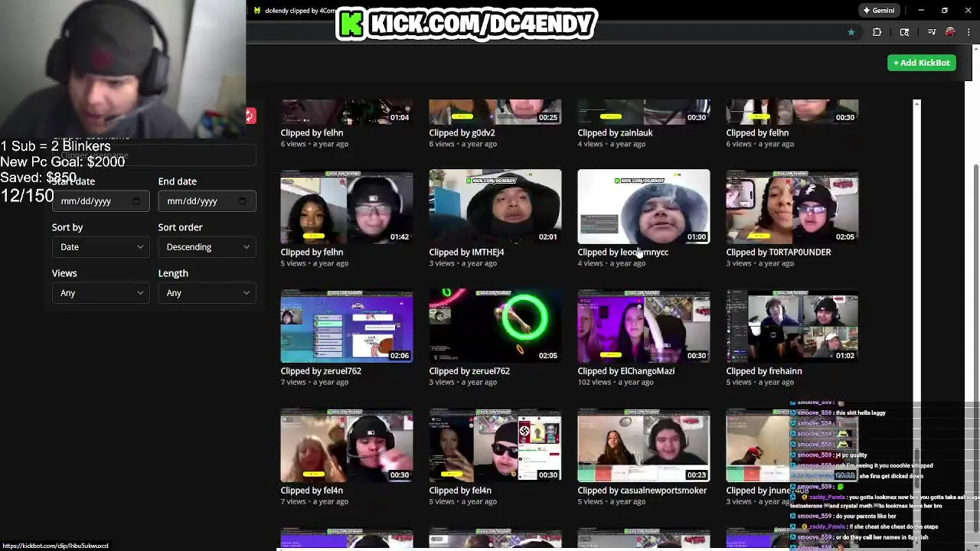Click the 'Clipped by frehainn' title
The image size is (980, 551).
coord(763,371)
